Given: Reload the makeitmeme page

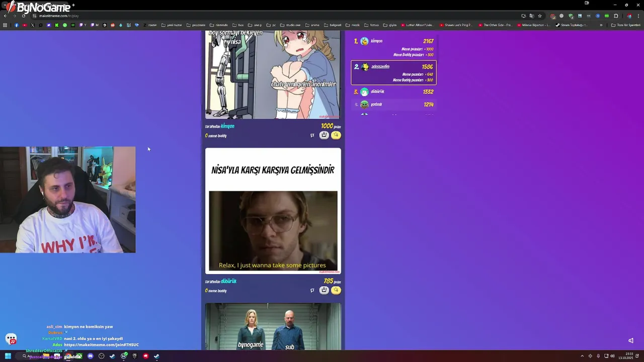Looking at the screenshot, I should [x=24, y=16].
